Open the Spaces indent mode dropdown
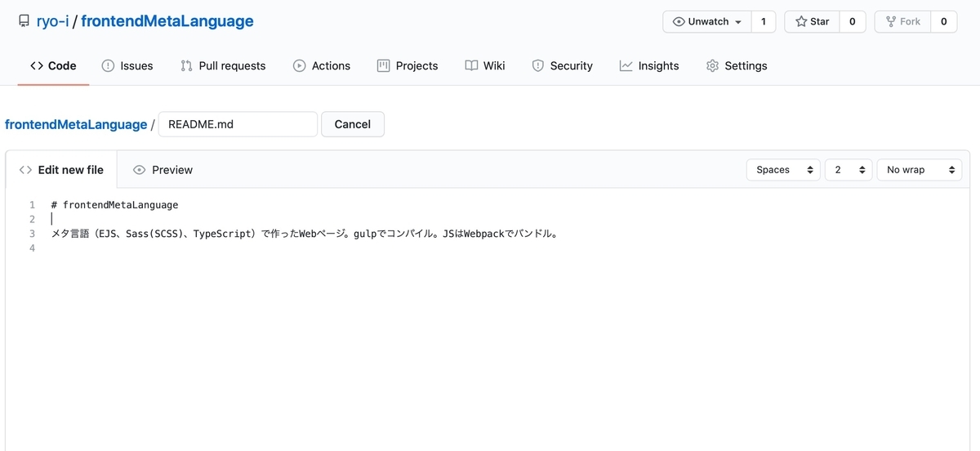The image size is (980, 451). click(783, 170)
